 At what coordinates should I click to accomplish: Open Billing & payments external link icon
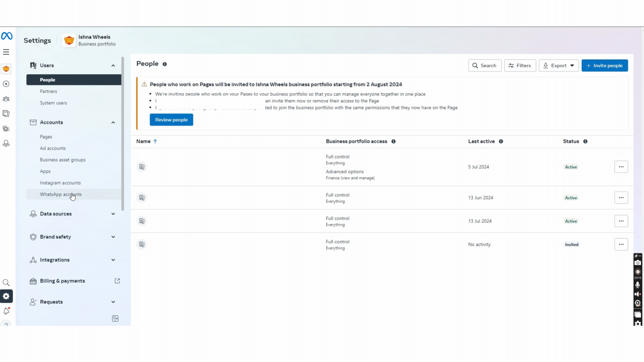pos(117,281)
